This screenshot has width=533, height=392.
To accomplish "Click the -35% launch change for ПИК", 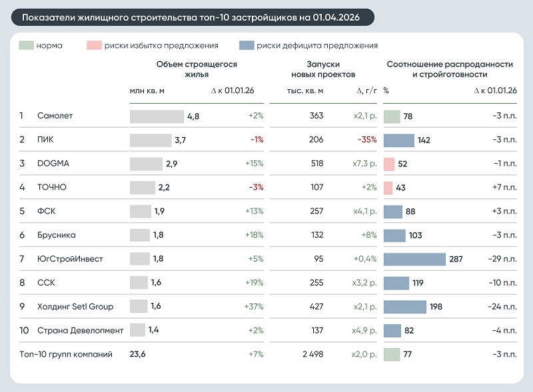I will coord(367,140).
